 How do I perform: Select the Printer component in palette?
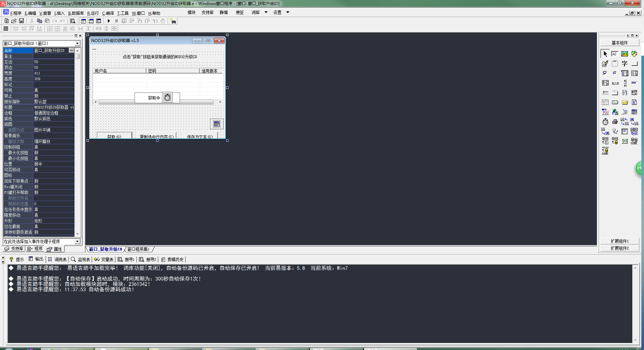pos(615,122)
